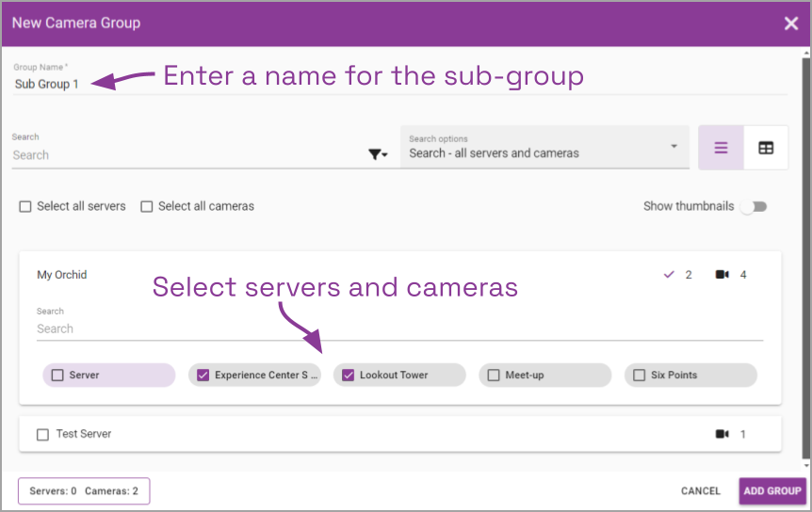Enable the Show thumbnails switch

(754, 207)
